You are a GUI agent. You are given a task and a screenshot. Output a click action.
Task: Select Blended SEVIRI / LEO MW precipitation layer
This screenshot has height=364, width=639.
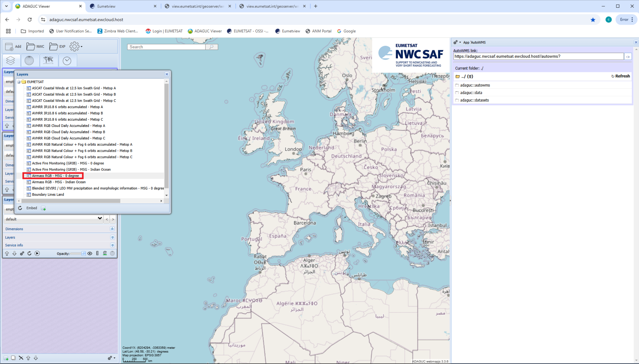[x=98, y=188]
